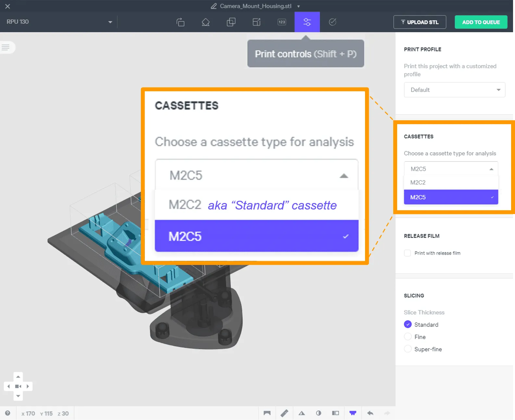Rotate view left with the left arrow
The image size is (515, 420).
click(x=8, y=387)
